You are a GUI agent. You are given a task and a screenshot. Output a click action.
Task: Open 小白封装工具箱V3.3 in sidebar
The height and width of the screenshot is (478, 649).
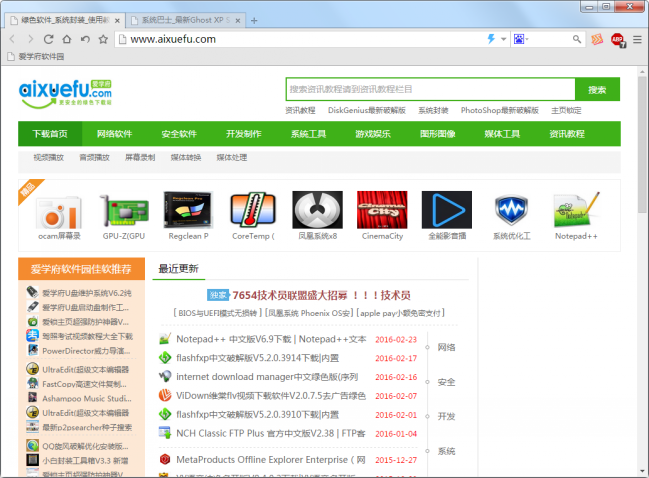[85, 461]
